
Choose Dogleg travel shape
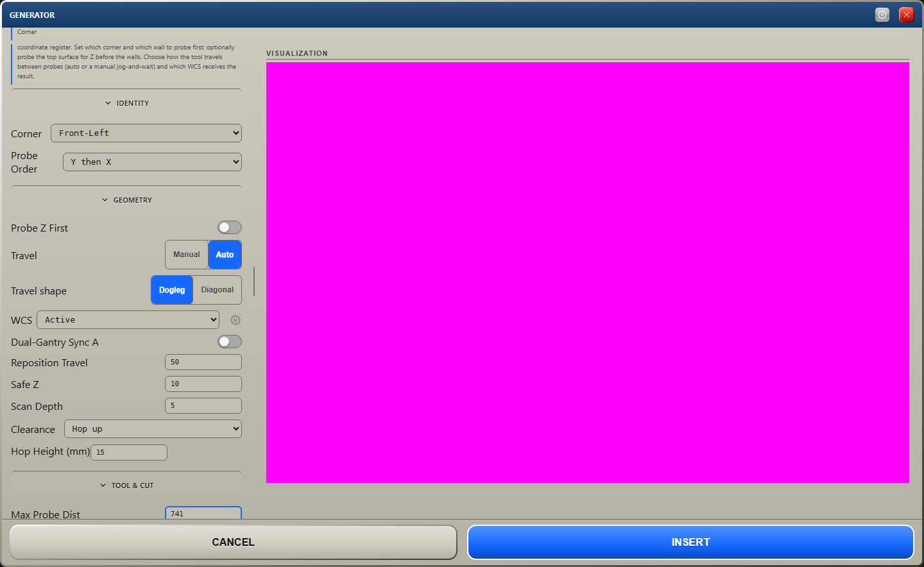172,290
